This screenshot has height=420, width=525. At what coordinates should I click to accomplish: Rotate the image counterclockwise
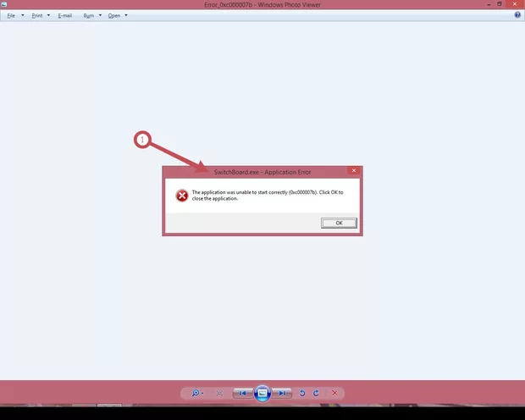pyautogui.click(x=302, y=393)
